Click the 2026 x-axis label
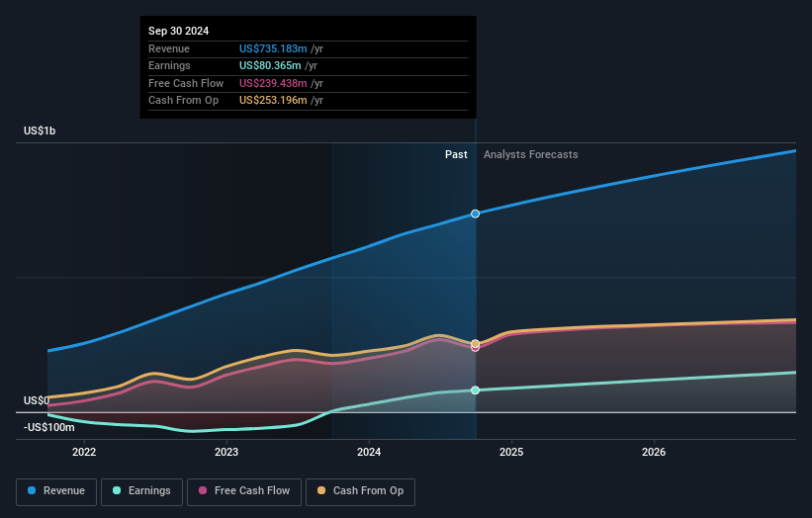The image size is (812, 518). pyautogui.click(x=654, y=453)
